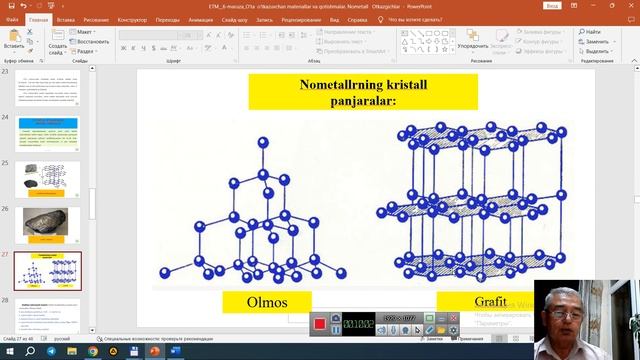Expand the shapes gallery more arrow
The width and height of the screenshot is (640, 360).
pos(452,50)
